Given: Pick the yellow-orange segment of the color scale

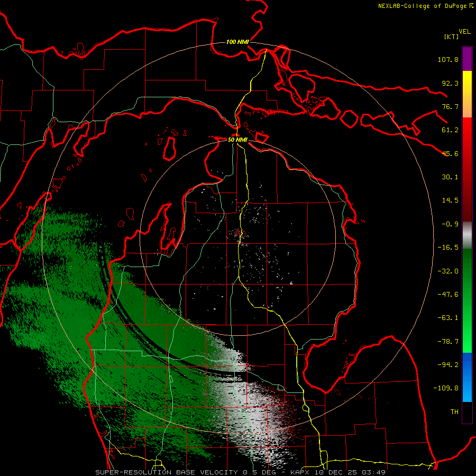Looking at the screenshot, I should click(x=467, y=94).
